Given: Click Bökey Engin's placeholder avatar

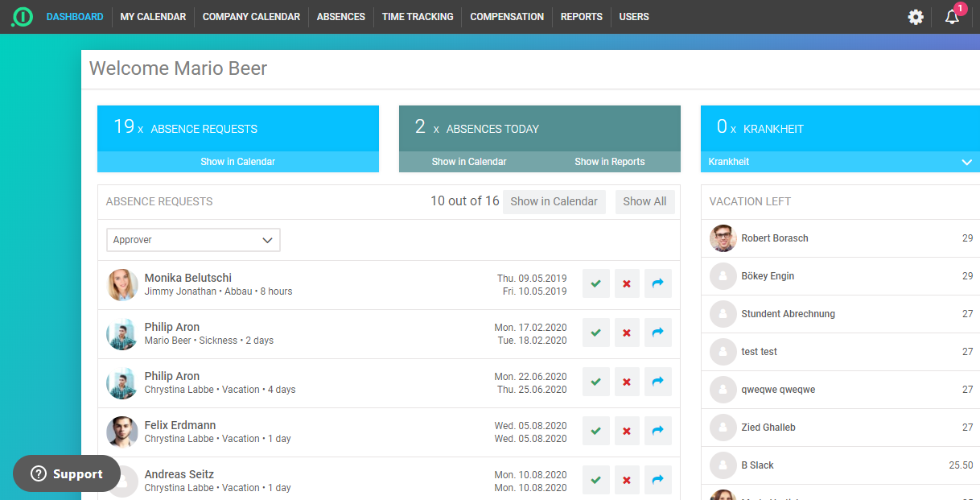Looking at the screenshot, I should [723, 276].
